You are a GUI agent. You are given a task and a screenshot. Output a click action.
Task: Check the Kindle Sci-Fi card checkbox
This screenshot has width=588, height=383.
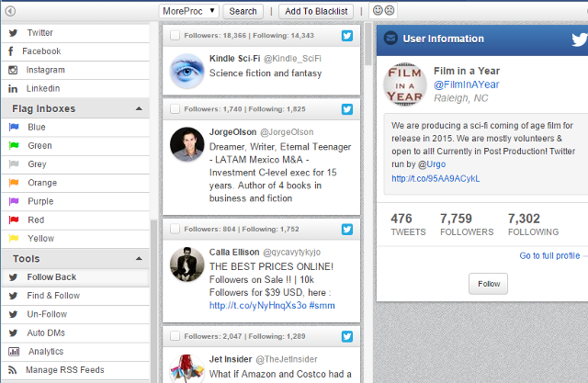(175, 36)
